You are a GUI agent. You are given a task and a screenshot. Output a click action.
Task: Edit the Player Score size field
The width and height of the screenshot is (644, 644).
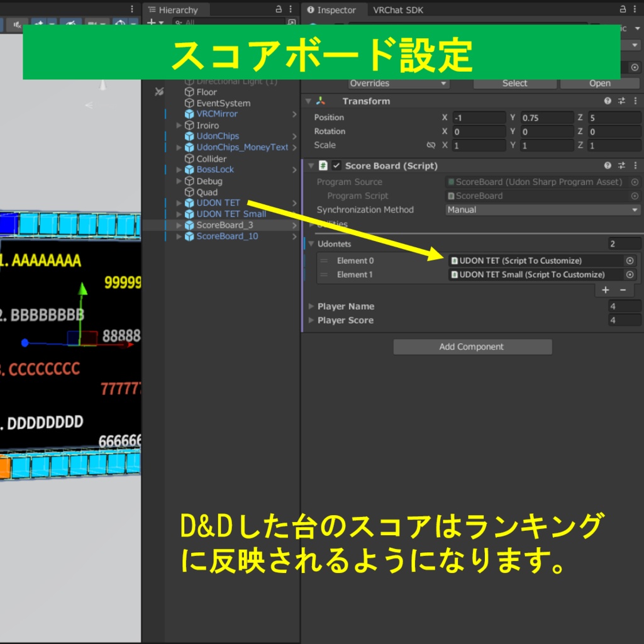tap(625, 320)
